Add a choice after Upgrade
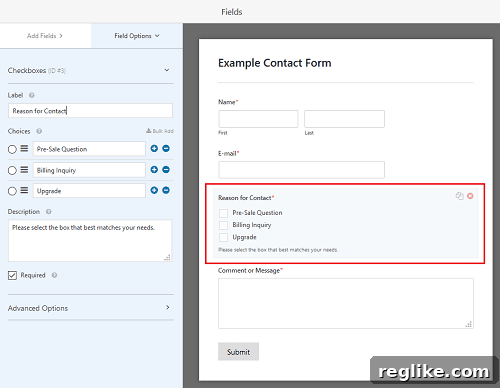Screen dimensions: 500x388 [154, 190]
